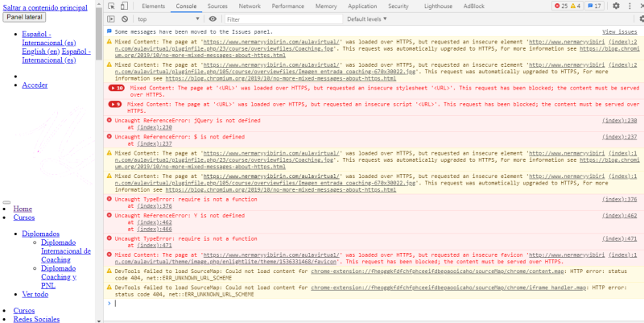Select the Console tab

186,6
